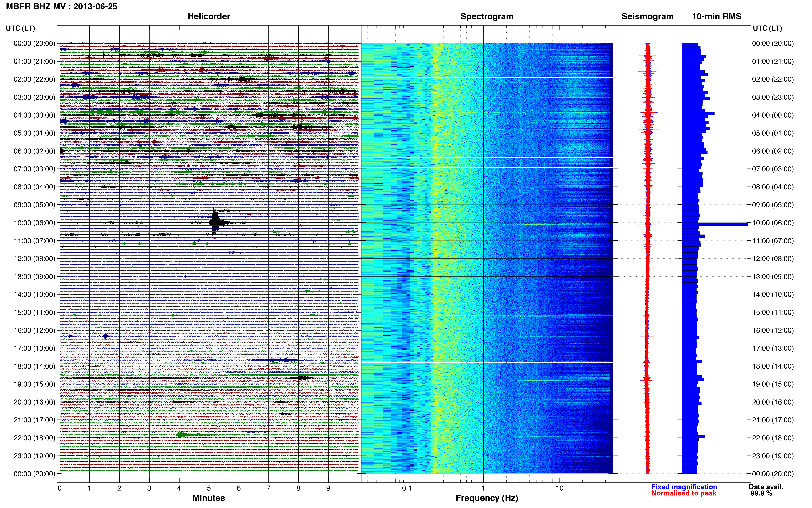The width and height of the screenshot is (812, 508).
Task: Select the 'Normalised to peak' legend text
Action: click(x=684, y=493)
